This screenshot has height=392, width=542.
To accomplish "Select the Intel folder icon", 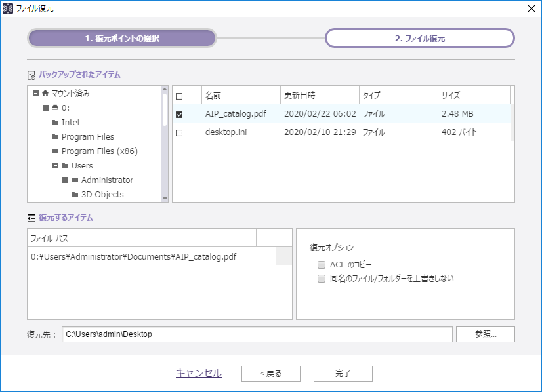I will pos(55,123).
